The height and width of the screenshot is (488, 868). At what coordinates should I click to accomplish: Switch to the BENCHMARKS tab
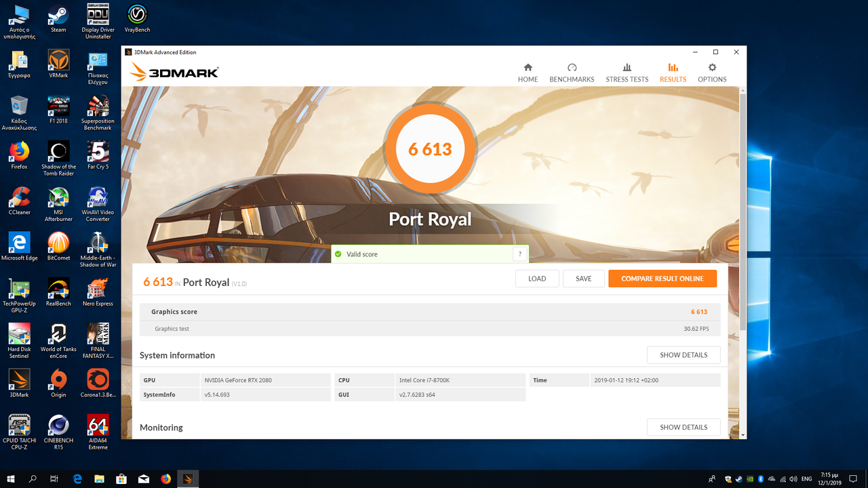(x=572, y=73)
